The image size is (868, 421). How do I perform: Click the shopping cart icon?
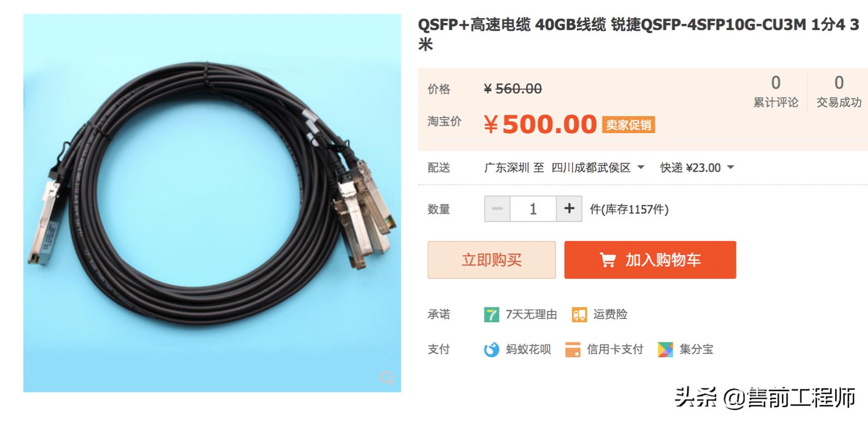pos(607,260)
